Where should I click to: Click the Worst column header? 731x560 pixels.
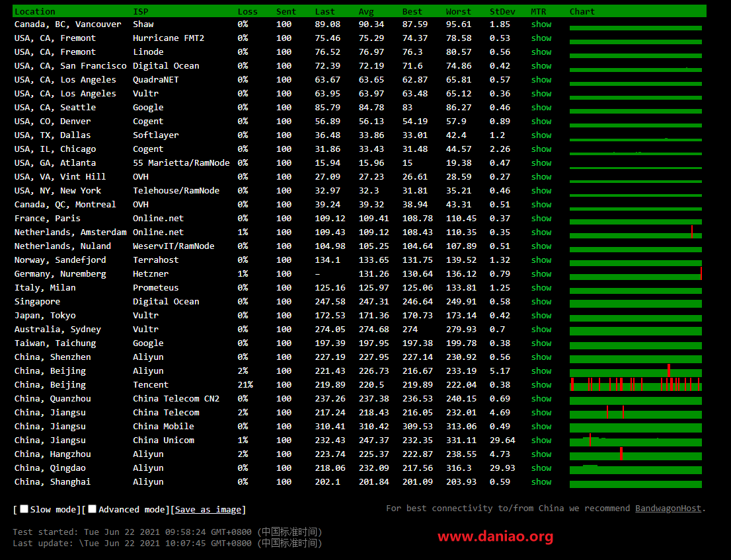[x=458, y=12]
